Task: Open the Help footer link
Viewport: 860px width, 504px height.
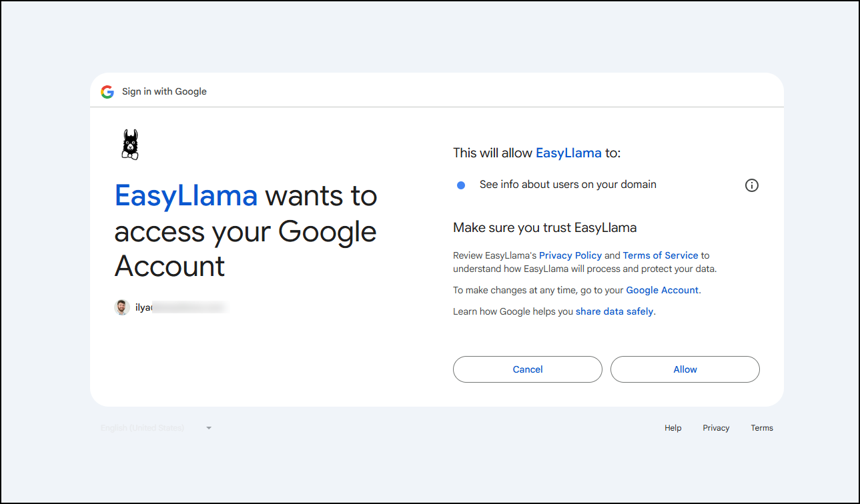Action: pyautogui.click(x=673, y=428)
